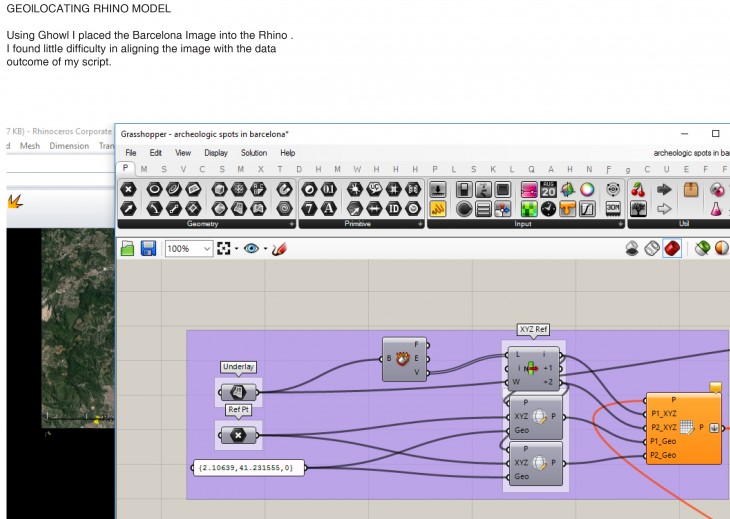Select the calendar icon showing 20
Image resolution: width=730 pixels, height=519 pixels.
pyautogui.click(x=547, y=189)
